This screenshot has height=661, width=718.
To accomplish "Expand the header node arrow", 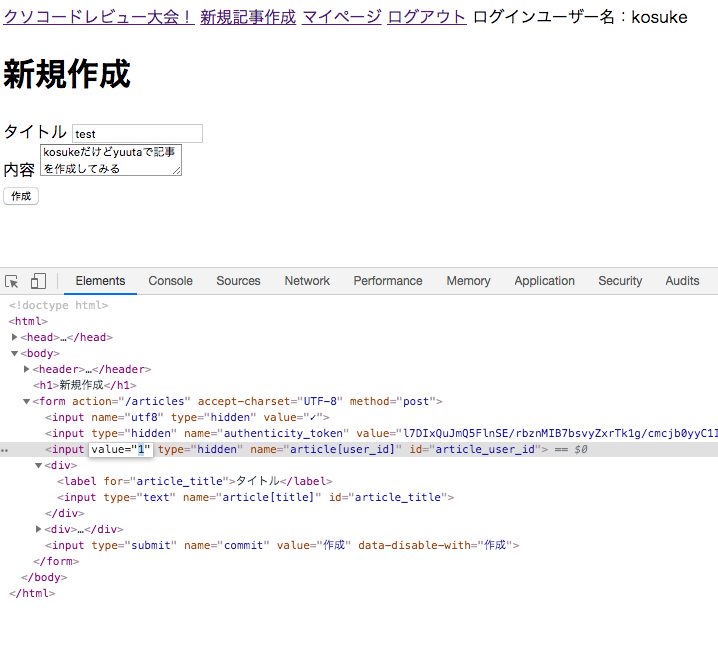I will [26, 369].
